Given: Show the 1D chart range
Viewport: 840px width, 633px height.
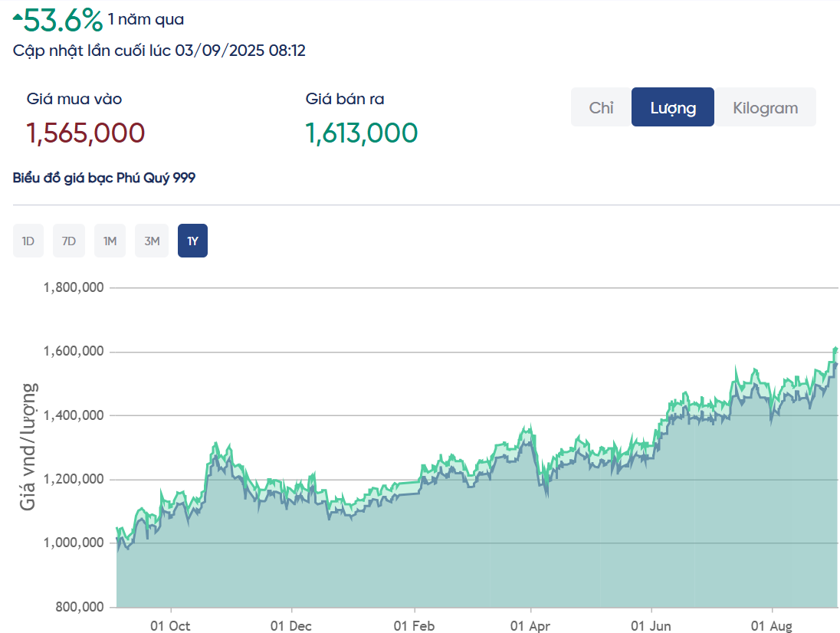Looking at the screenshot, I should (x=28, y=241).
